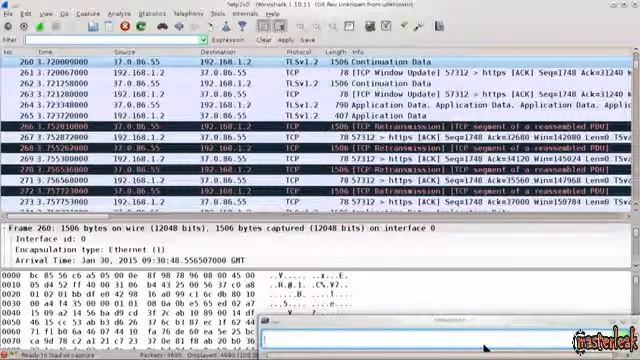Open the View menu

(46, 14)
